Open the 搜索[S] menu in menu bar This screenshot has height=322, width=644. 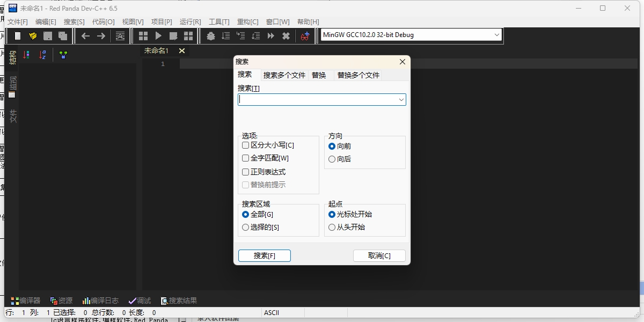pyautogui.click(x=74, y=22)
